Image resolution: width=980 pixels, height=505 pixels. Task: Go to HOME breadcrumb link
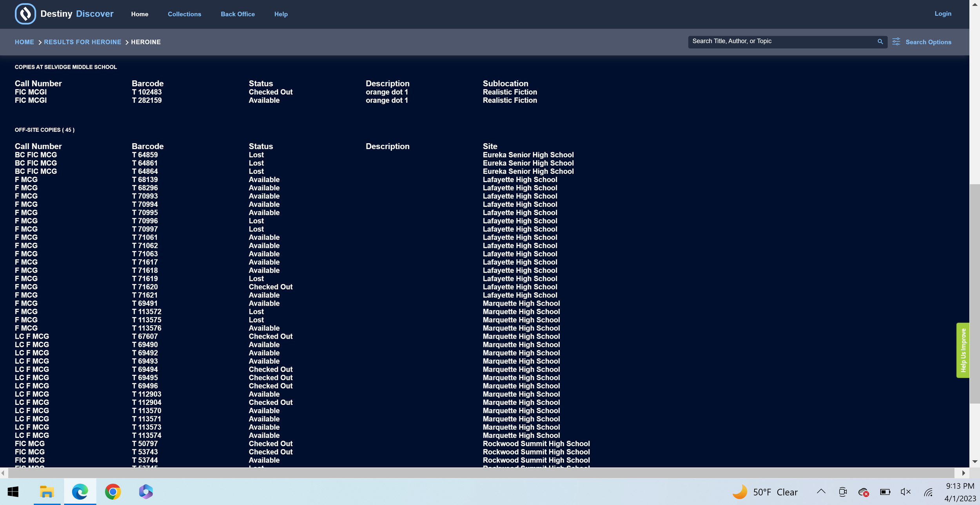(24, 42)
